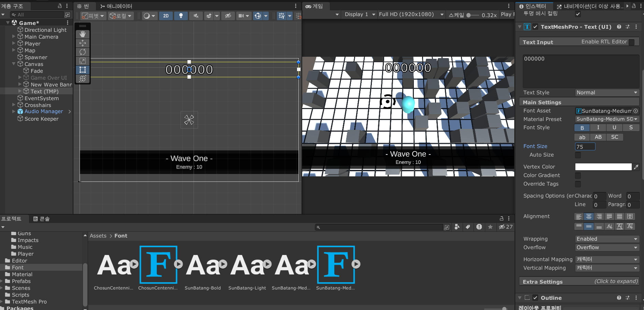Select the Scale tool in scene overlay

(x=83, y=61)
